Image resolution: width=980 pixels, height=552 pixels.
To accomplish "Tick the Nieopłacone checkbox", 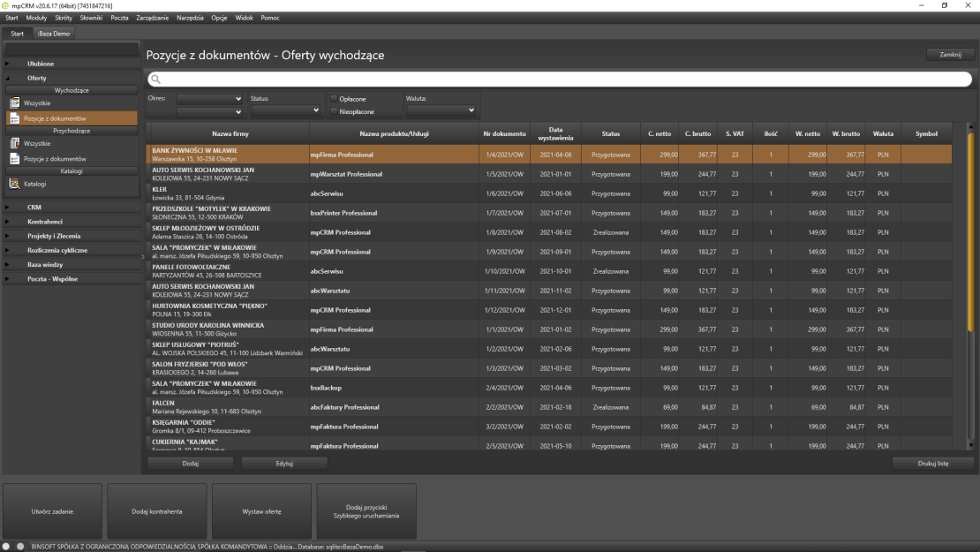I will click(x=334, y=111).
